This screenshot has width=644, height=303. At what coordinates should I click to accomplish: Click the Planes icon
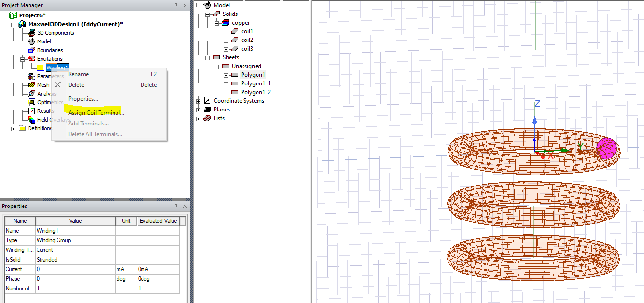coord(207,110)
